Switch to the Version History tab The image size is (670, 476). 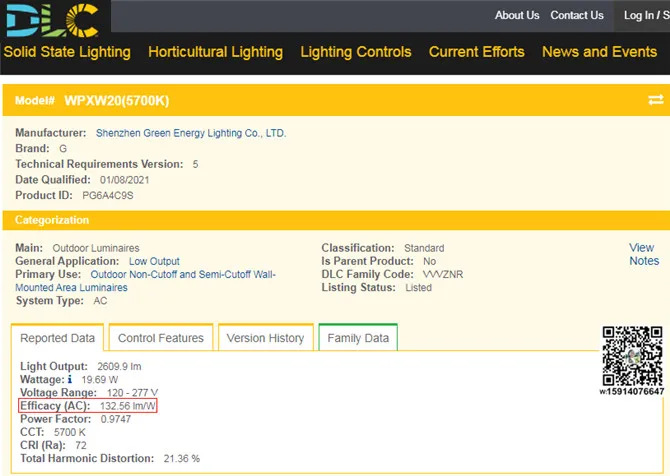click(265, 338)
